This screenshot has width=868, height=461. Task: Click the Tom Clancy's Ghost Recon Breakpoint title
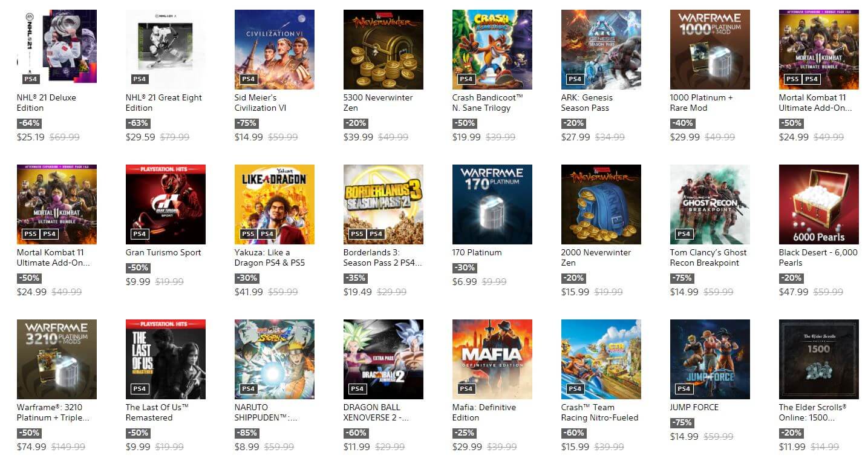click(x=708, y=258)
